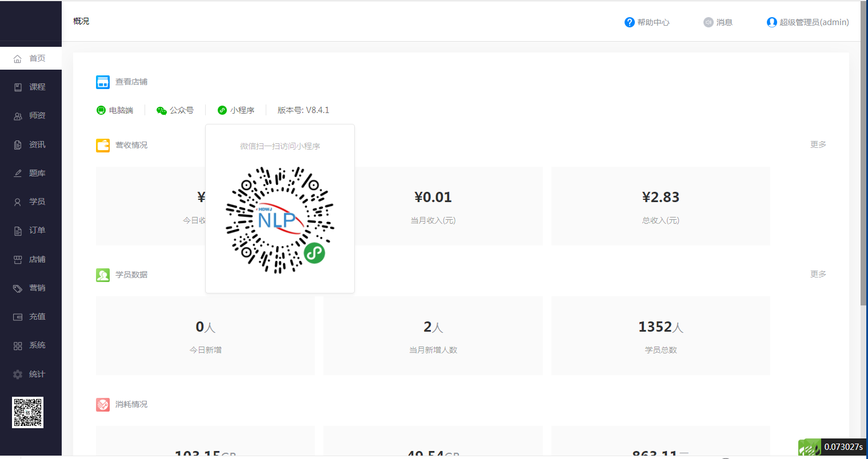Click the 概况 page title
The width and height of the screenshot is (868, 459).
81,21
